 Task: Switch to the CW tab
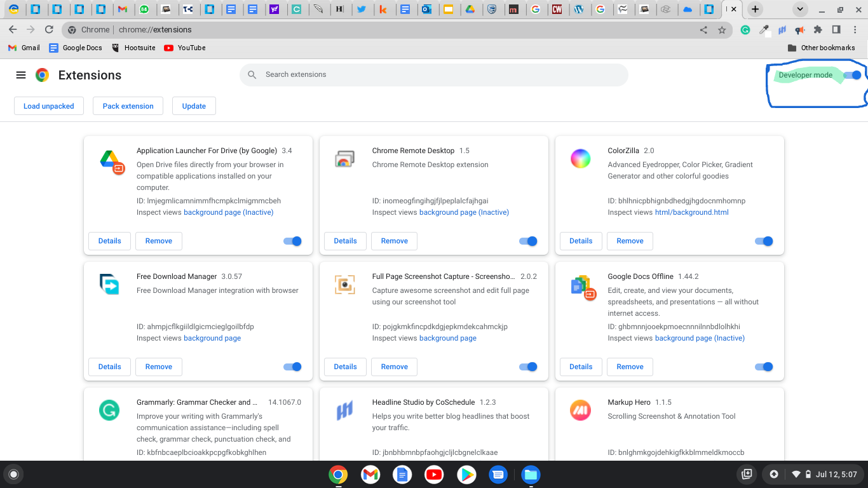[x=557, y=10]
